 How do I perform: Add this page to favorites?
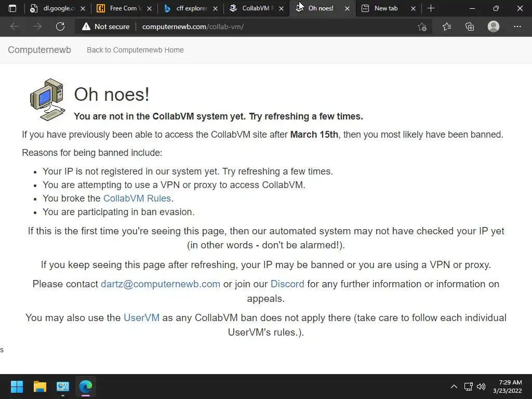coord(422,26)
